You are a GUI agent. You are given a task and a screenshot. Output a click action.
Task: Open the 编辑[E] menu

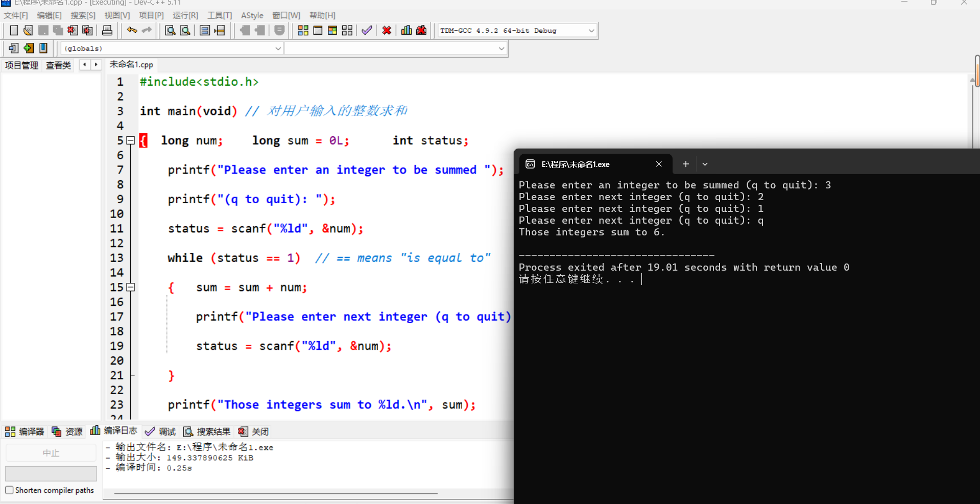pos(49,15)
